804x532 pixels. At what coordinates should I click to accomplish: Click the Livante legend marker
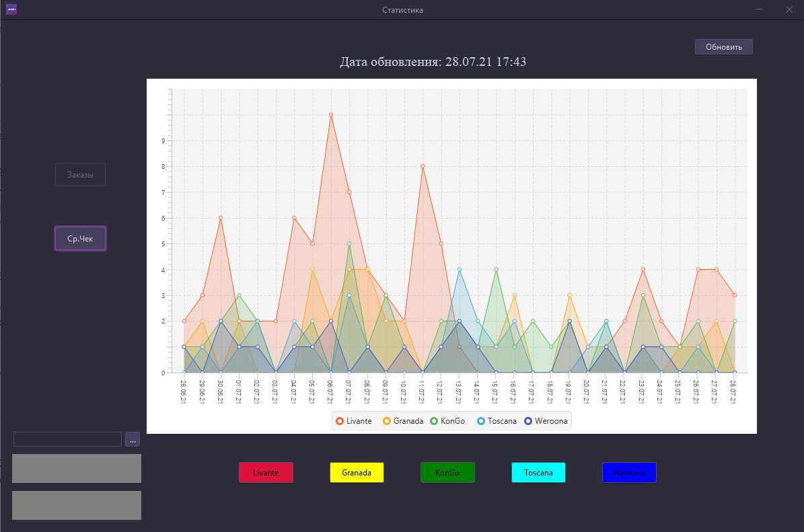click(x=340, y=421)
